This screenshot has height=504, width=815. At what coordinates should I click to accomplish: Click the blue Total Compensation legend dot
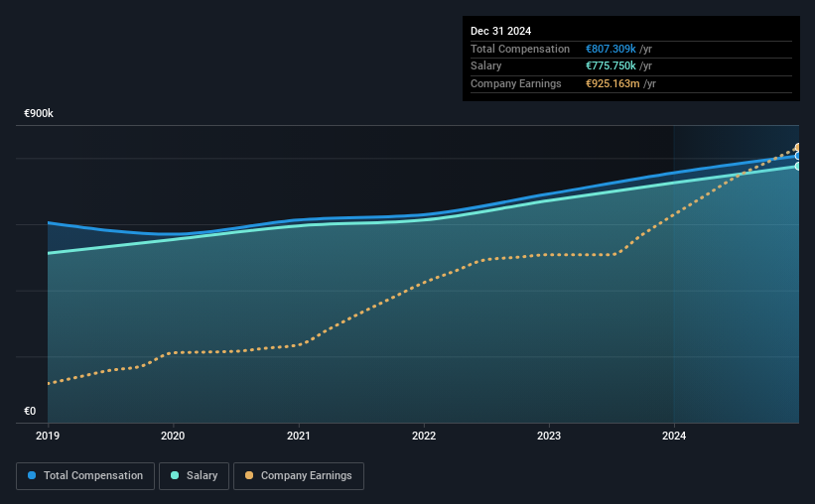click(32, 475)
